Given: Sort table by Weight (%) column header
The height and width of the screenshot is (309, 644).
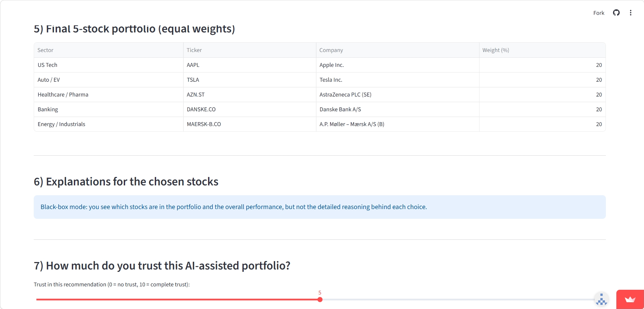Looking at the screenshot, I should 542,50.
